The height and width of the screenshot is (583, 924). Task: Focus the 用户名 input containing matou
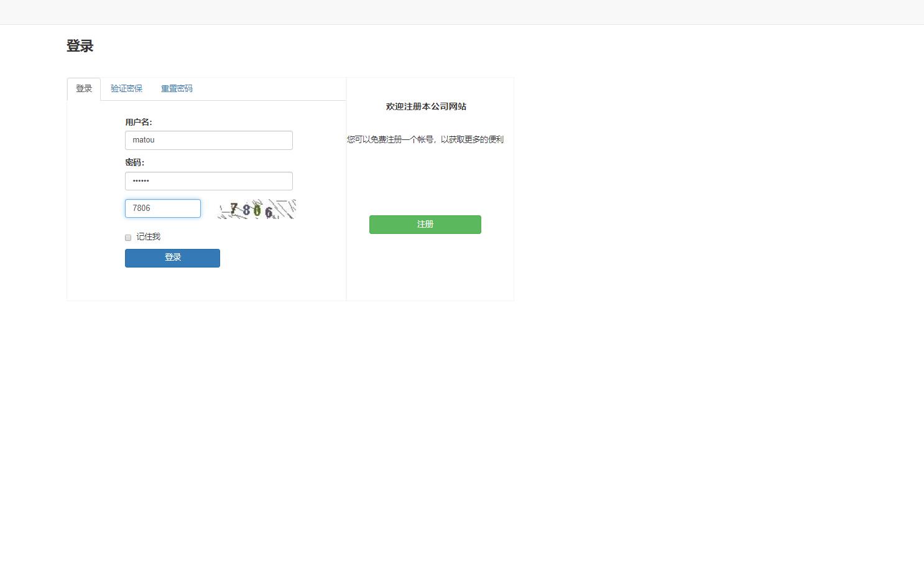(209, 141)
